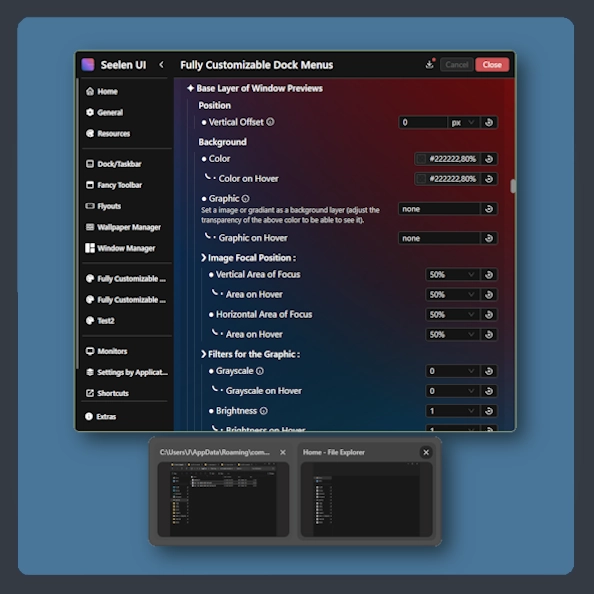Screen dimensions: 594x594
Task: Open Horizontal Area of Focus dropdown
Action: [x=452, y=314]
